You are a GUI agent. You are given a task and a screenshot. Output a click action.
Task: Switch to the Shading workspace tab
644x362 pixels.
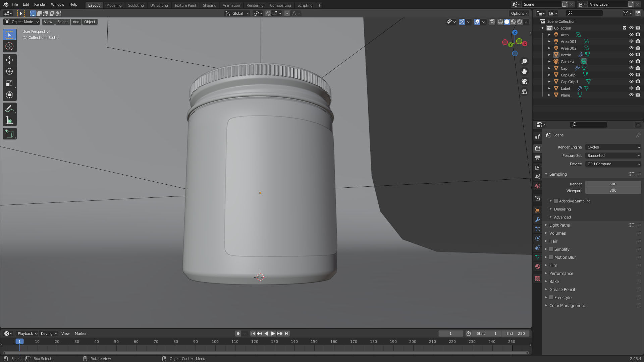coord(209,5)
